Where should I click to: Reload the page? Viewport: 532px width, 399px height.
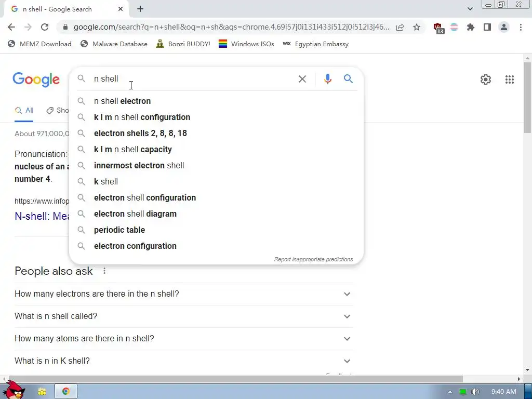coord(45,27)
